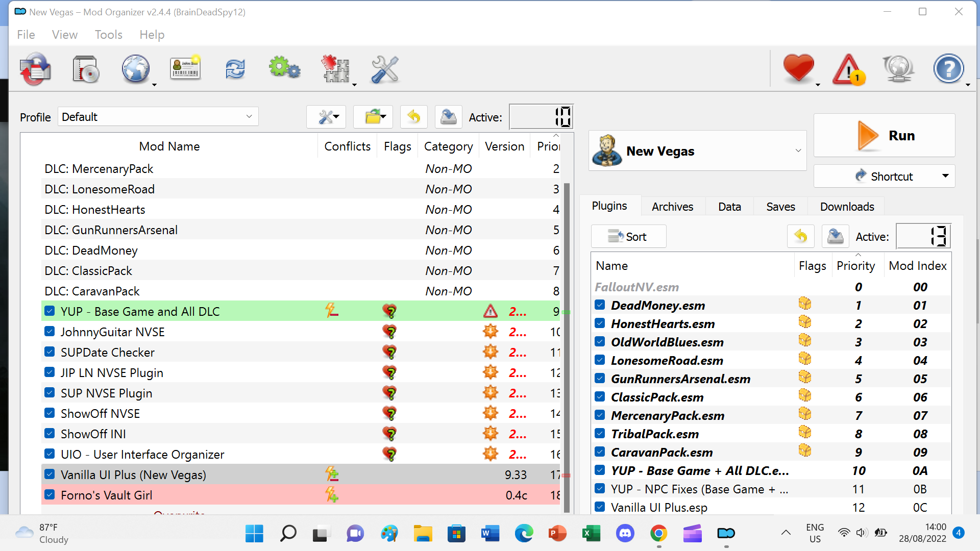Open the View menu

65,35
